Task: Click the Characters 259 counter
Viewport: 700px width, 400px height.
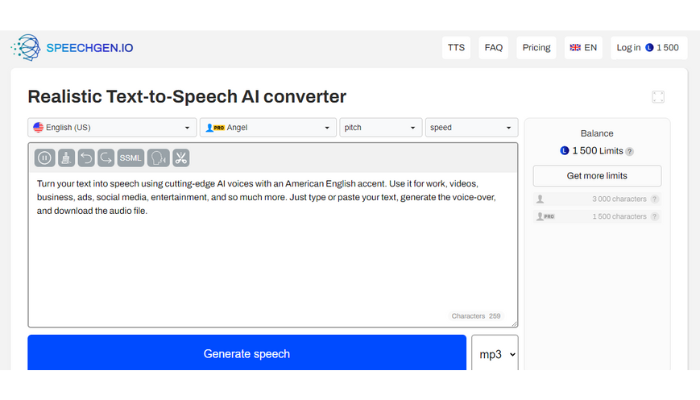Action: click(x=476, y=316)
